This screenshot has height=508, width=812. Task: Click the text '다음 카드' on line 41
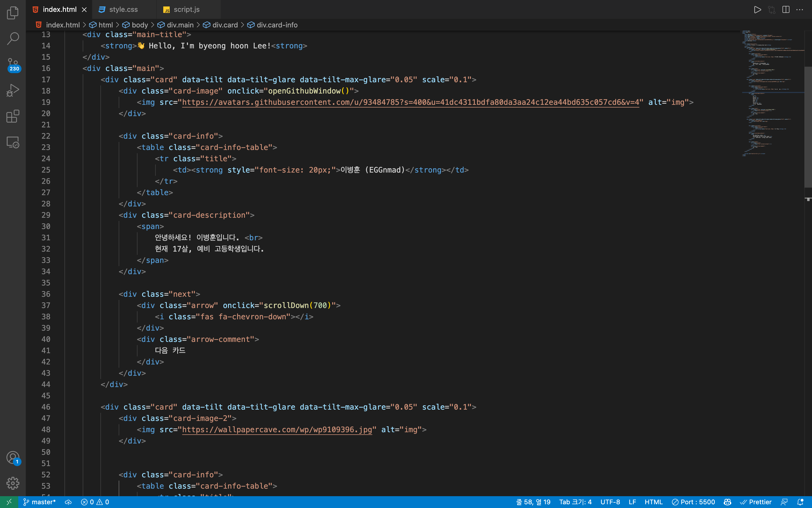[170, 350]
